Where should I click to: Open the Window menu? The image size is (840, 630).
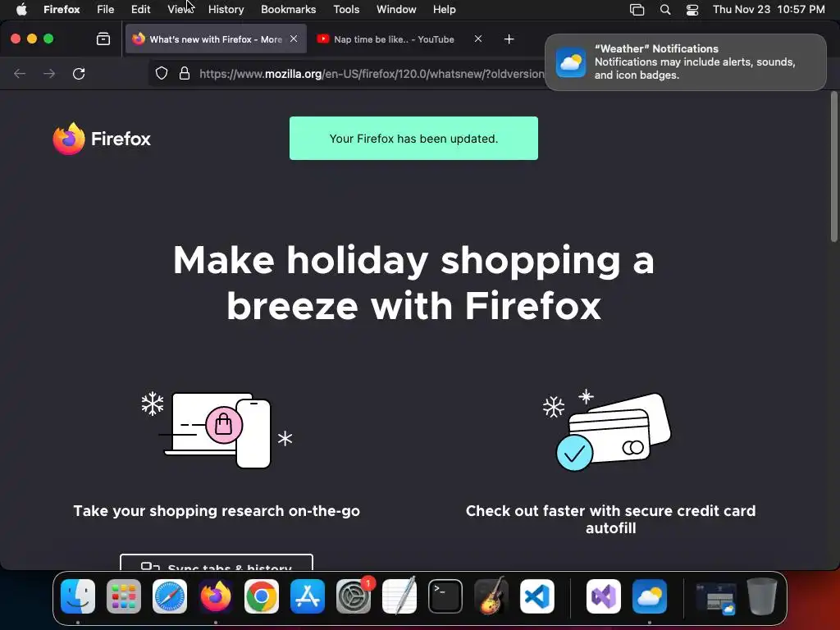pos(396,9)
